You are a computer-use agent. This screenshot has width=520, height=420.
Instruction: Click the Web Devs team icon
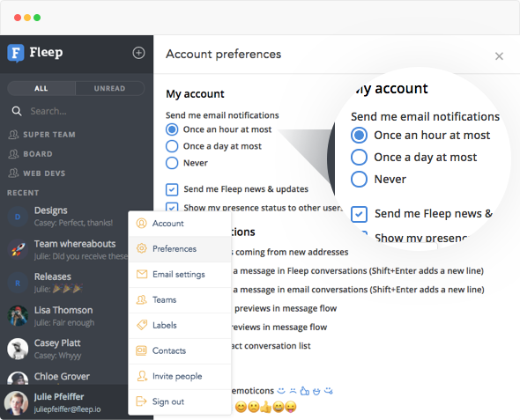13,173
